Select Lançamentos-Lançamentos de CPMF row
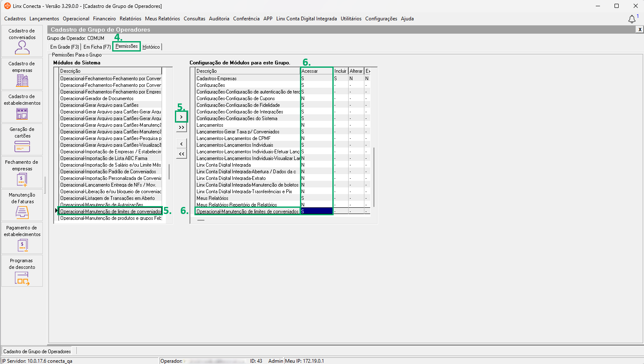The height and width of the screenshot is (364, 644). tap(248, 138)
